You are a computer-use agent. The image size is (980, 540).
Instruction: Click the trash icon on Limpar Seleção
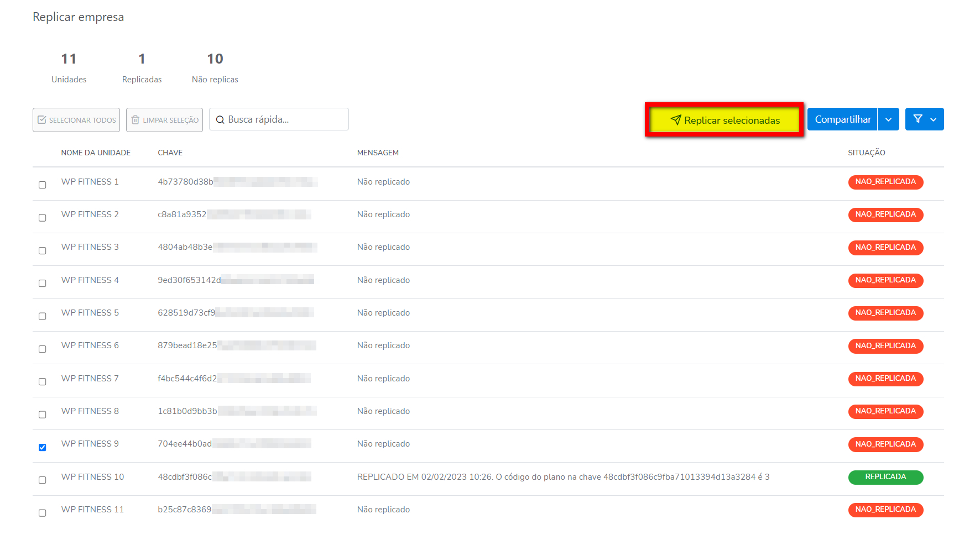135,120
